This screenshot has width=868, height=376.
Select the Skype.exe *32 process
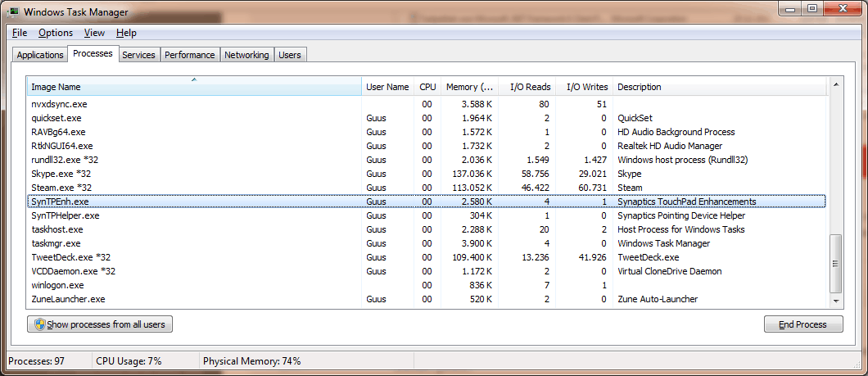(x=427, y=174)
